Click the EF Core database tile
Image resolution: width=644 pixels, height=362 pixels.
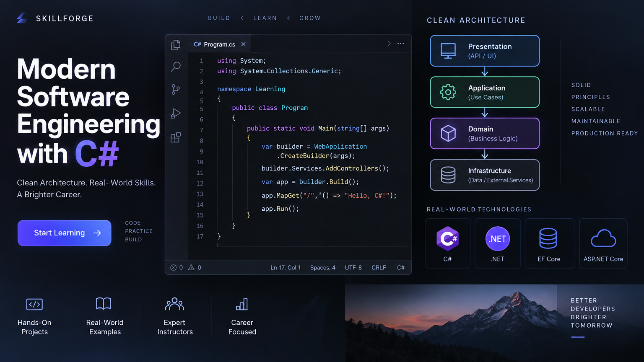549,243
